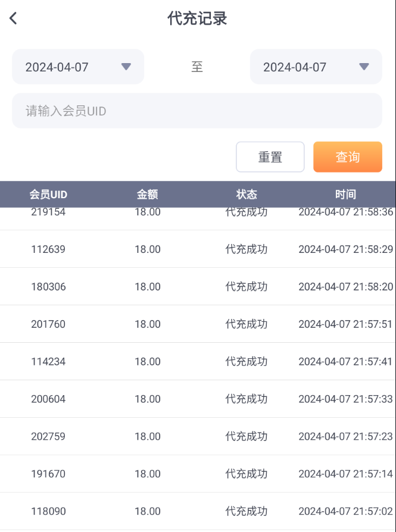Focus the 请输入会员UID input field
This screenshot has height=532, width=396.
tap(197, 111)
